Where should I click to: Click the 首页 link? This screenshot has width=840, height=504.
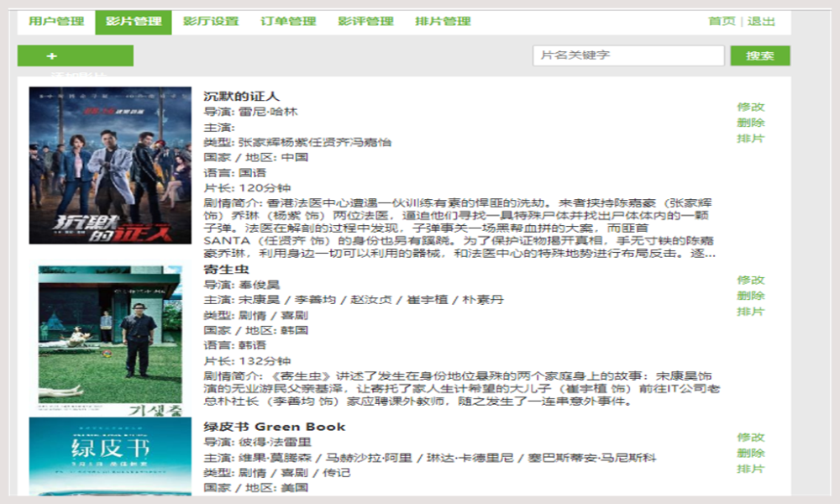pyautogui.click(x=721, y=22)
